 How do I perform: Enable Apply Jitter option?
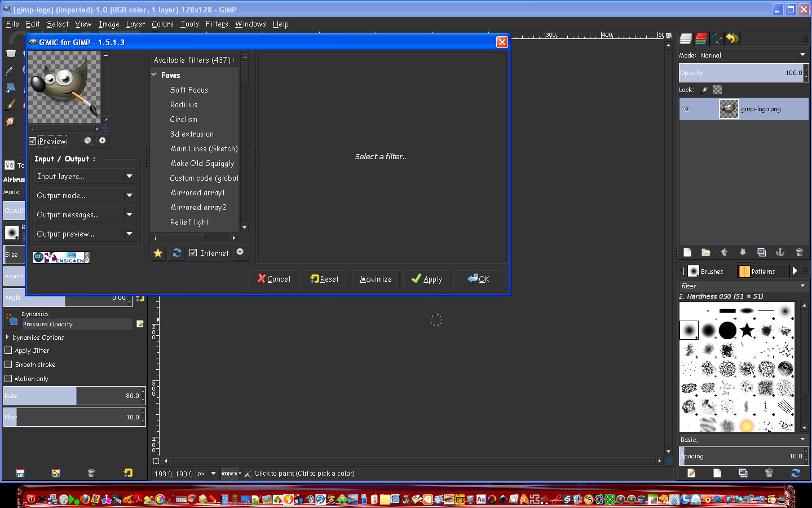pyautogui.click(x=8, y=351)
